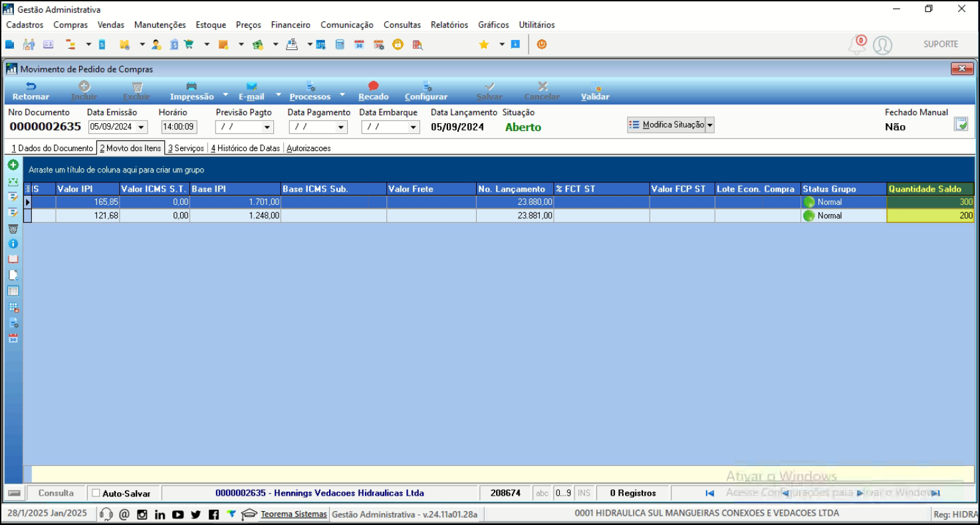The width and height of the screenshot is (980, 525).
Task: Click the open book icon in left sidebar
Action: coord(13,260)
